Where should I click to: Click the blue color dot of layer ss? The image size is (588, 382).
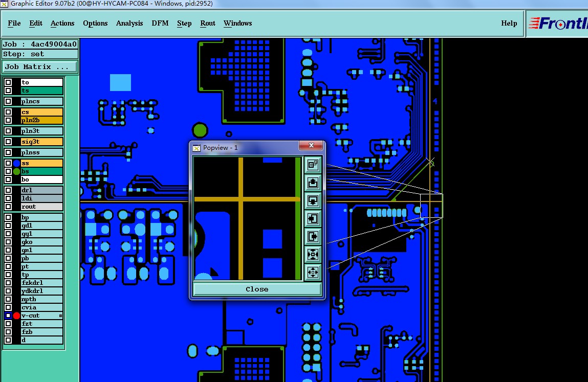[16, 164]
